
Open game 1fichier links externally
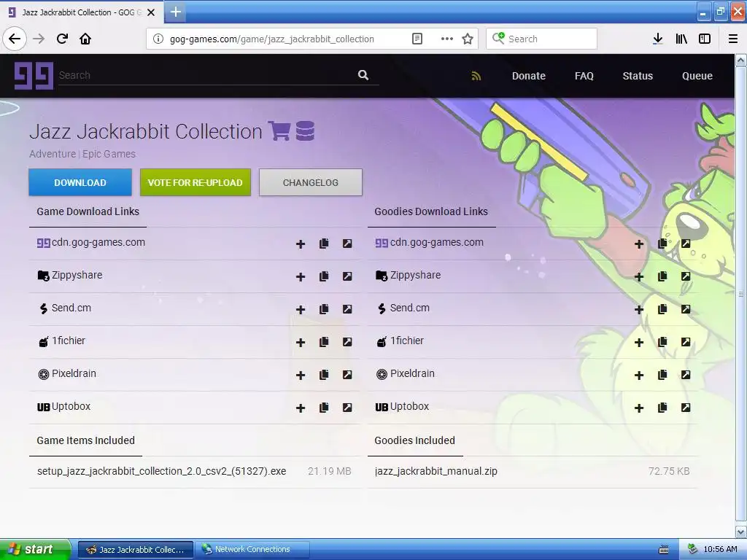coord(347,342)
